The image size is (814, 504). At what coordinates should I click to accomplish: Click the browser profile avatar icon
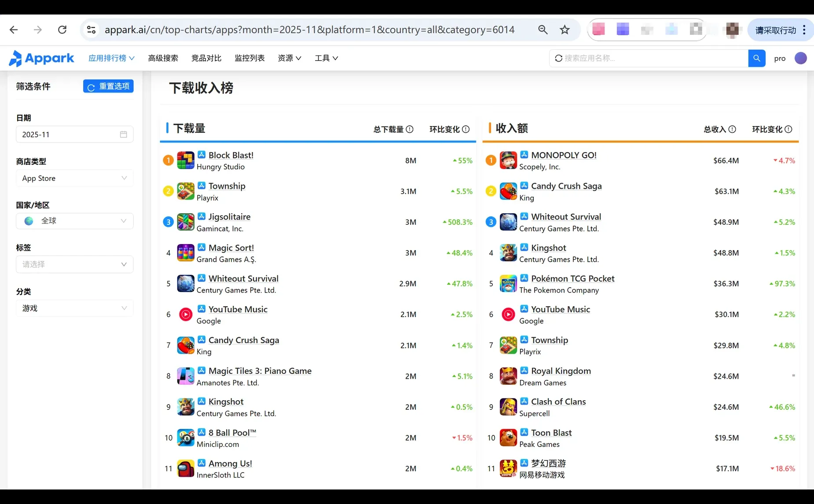pyautogui.click(x=732, y=29)
